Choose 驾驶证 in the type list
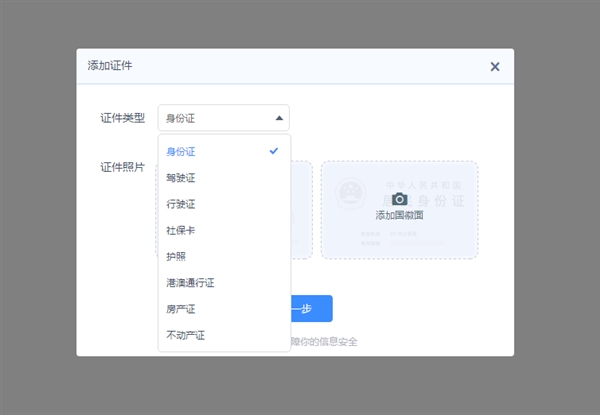600x415 pixels. point(182,178)
